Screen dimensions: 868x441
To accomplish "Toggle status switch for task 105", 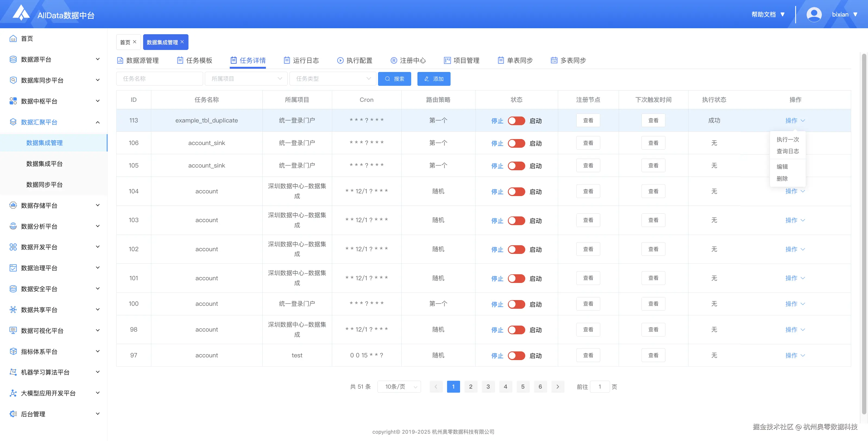I will [516, 166].
